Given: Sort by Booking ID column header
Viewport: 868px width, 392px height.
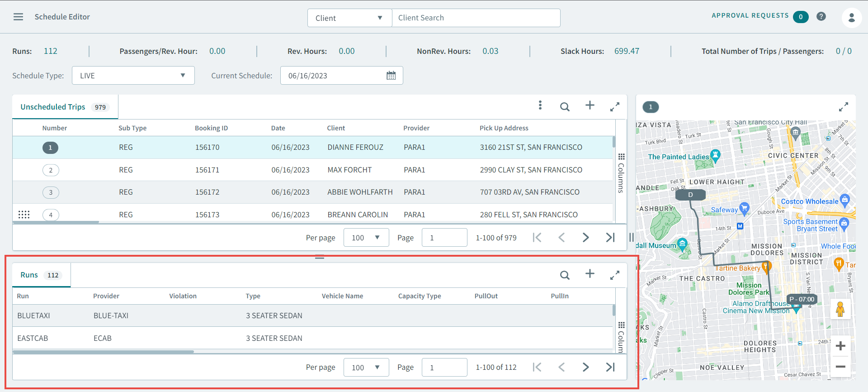Looking at the screenshot, I should click(x=211, y=128).
